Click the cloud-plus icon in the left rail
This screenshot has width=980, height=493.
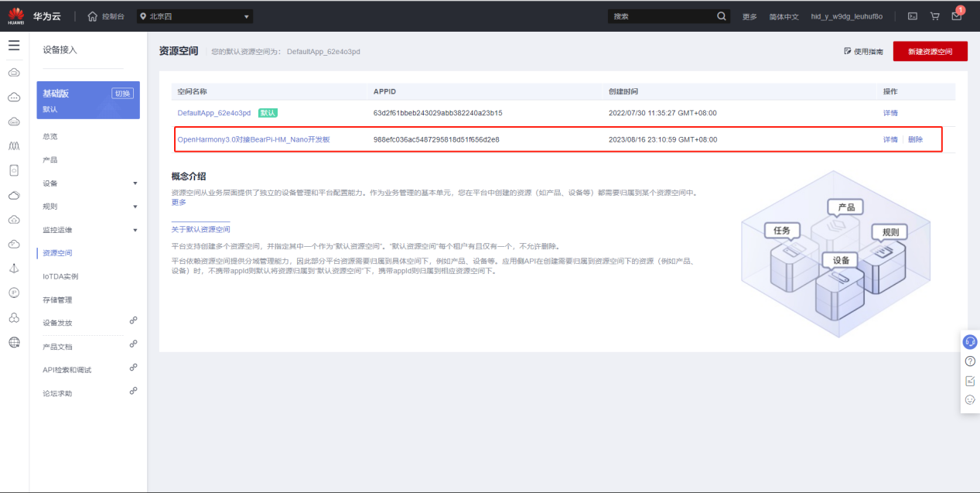pyautogui.click(x=14, y=219)
